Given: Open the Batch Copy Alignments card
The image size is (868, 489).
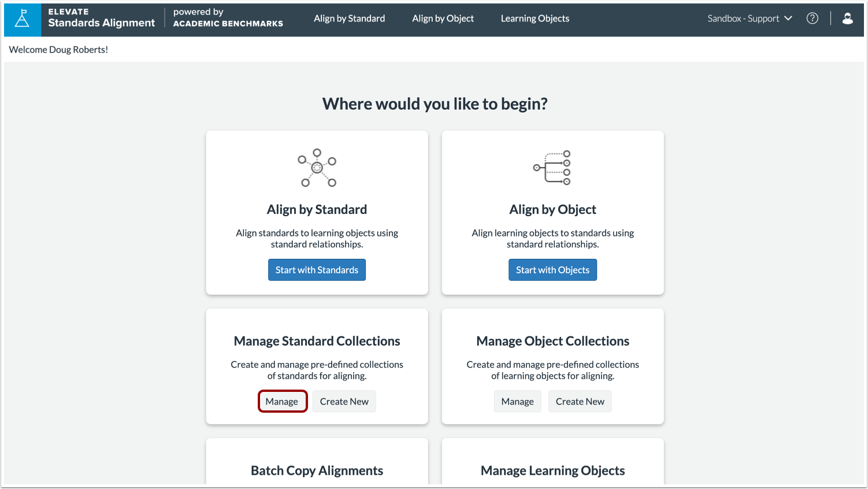Looking at the screenshot, I should pyautogui.click(x=317, y=470).
